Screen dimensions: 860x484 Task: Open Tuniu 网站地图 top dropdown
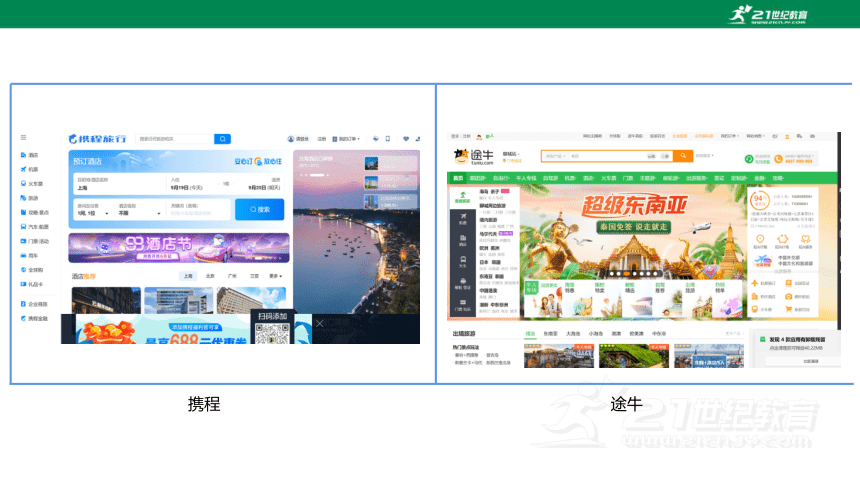[755, 136]
